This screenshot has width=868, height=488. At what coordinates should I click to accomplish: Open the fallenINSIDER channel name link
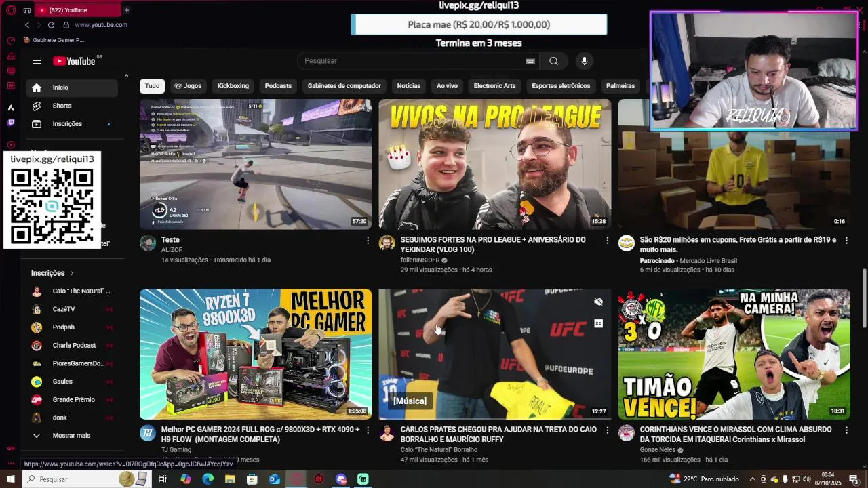pyautogui.click(x=420, y=260)
